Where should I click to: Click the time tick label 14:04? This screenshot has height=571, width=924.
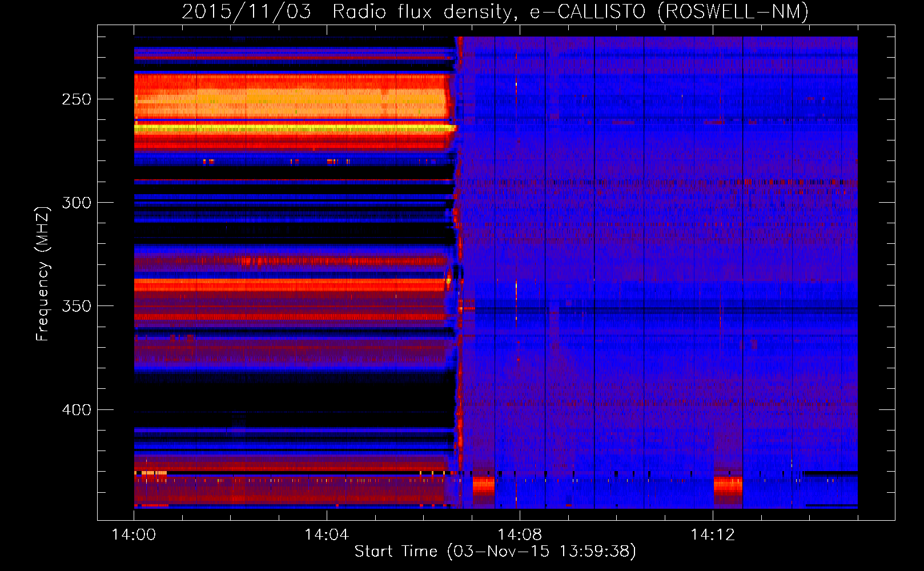(x=327, y=534)
